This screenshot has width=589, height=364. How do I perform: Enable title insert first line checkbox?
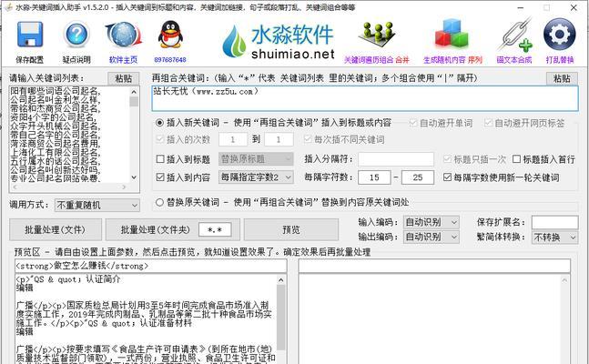(x=516, y=159)
